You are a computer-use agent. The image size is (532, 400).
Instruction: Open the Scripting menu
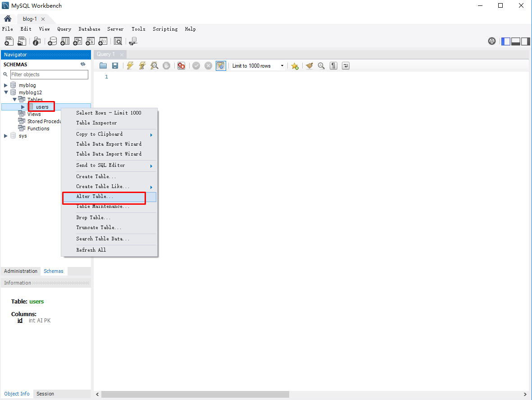pyautogui.click(x=165, y=29)
